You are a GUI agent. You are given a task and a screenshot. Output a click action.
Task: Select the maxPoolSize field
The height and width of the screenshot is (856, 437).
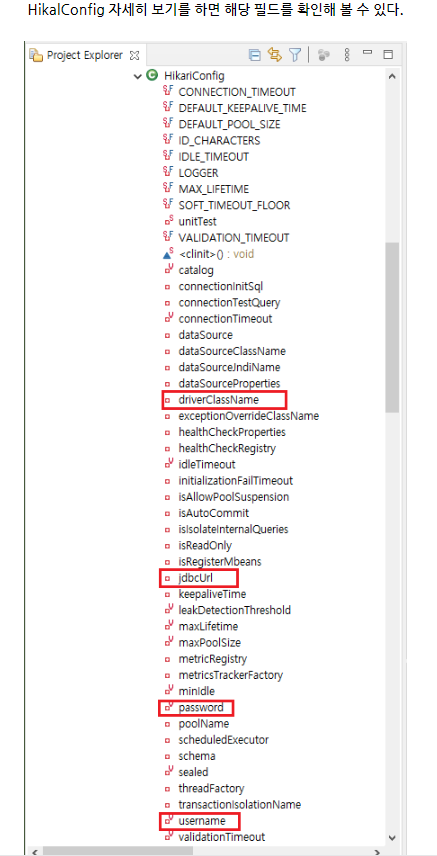pos(210,643)
